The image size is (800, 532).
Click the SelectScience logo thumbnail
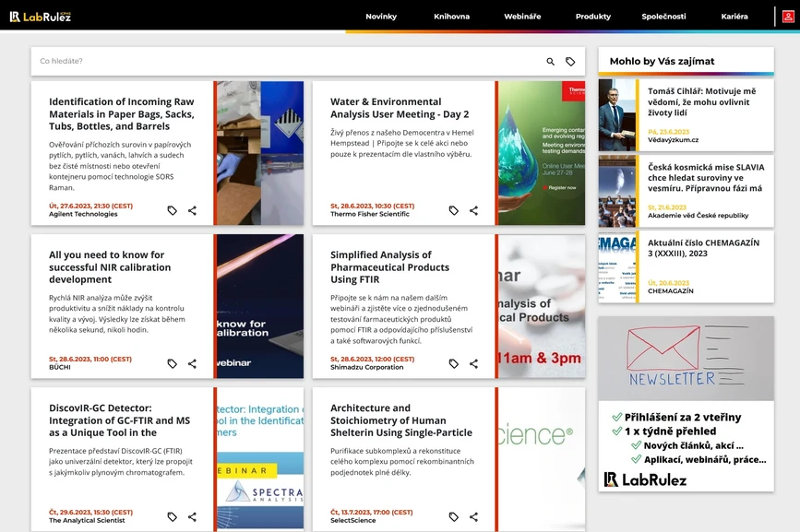pyautogui.click(x=542, y=459)
